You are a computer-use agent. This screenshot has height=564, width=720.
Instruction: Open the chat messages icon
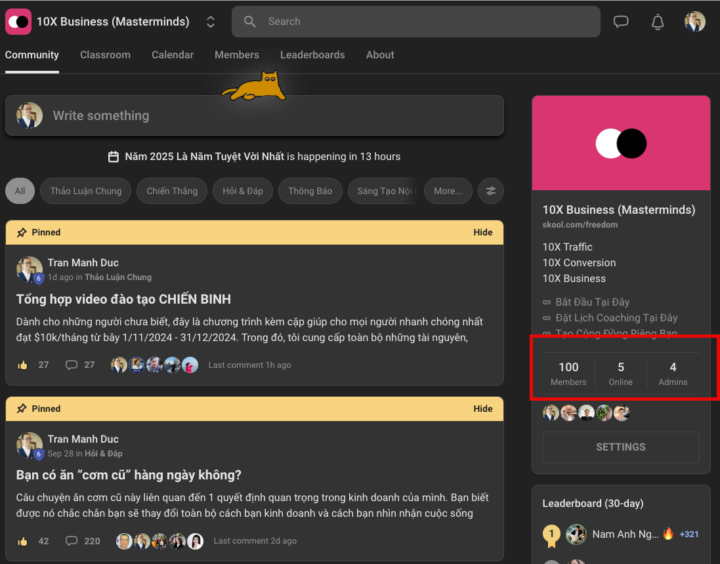coord(621,21)
